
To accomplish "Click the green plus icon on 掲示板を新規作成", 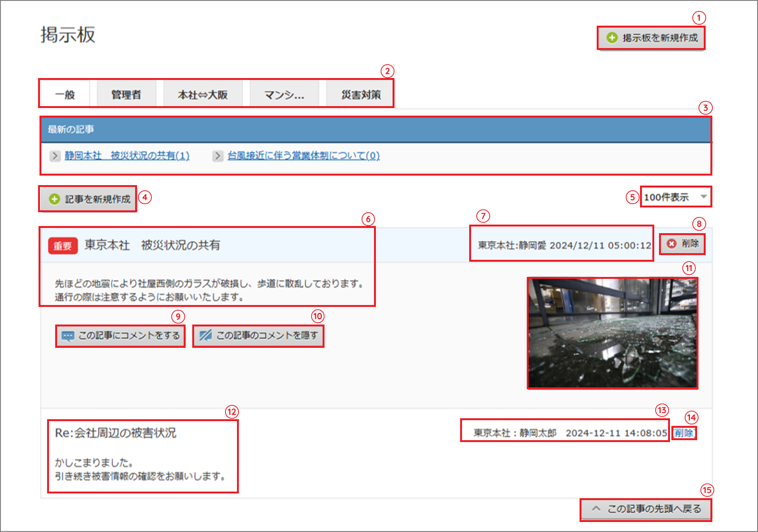I will point(612,38).
